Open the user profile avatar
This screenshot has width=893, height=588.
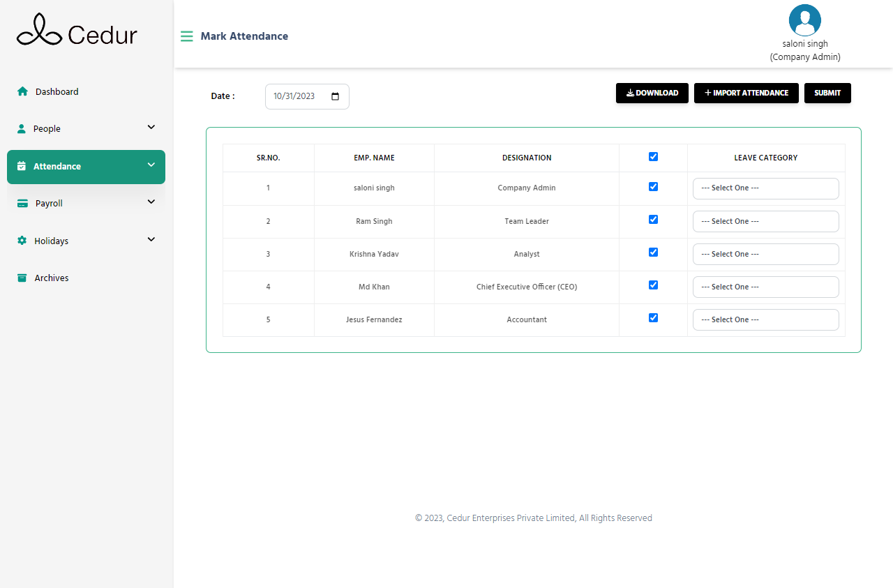pos(804,20)
